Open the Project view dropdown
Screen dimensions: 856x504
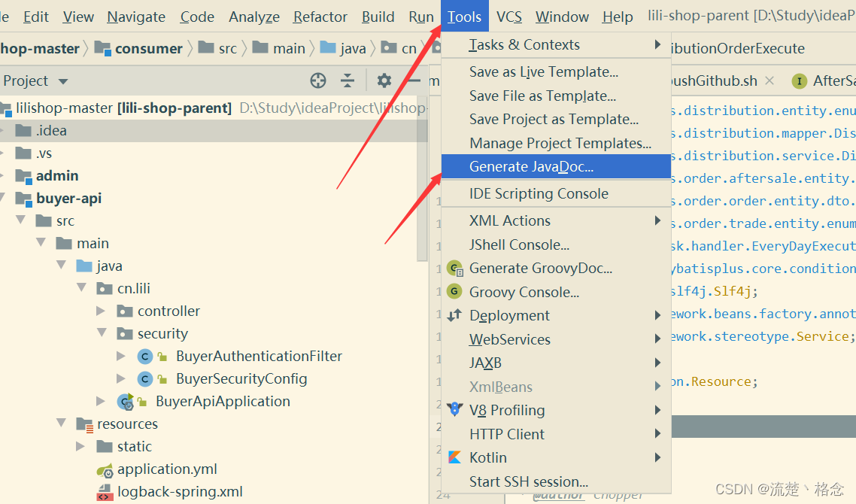pos(63,81)
